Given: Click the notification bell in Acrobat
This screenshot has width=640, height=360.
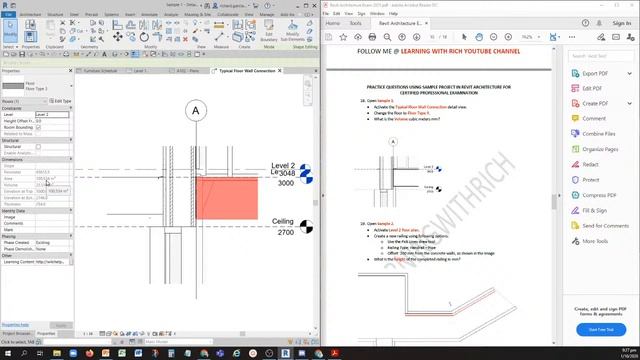Looking at the screenshot, I should pyautogui.click(x=599, y=23).
